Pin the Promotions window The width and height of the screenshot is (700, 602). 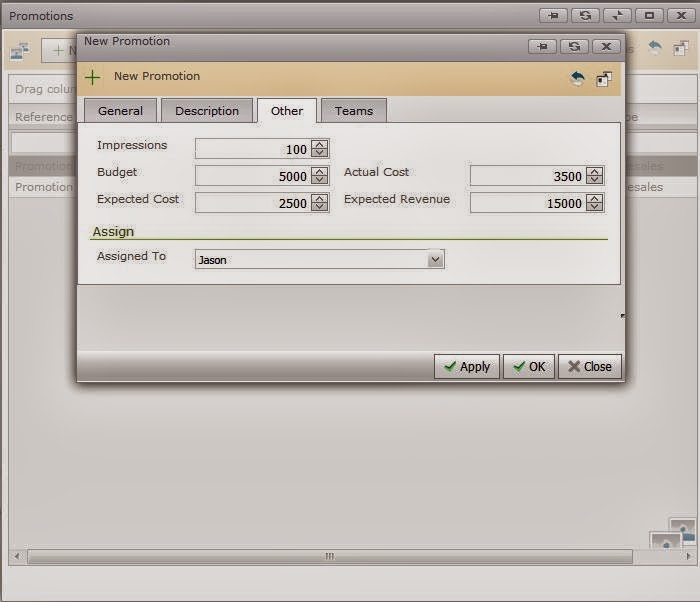(x=554, y=16)
